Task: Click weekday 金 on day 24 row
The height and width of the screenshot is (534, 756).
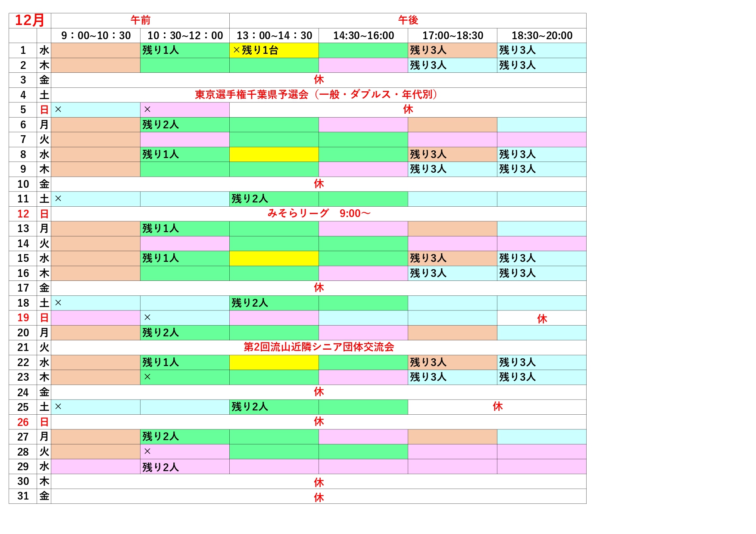Action: [x=44, y=392]
